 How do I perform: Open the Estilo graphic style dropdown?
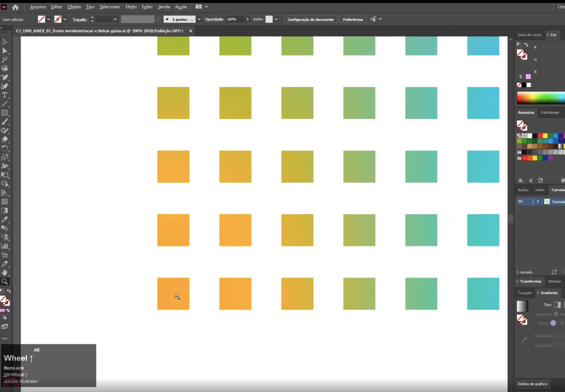(x=276, y=20)
